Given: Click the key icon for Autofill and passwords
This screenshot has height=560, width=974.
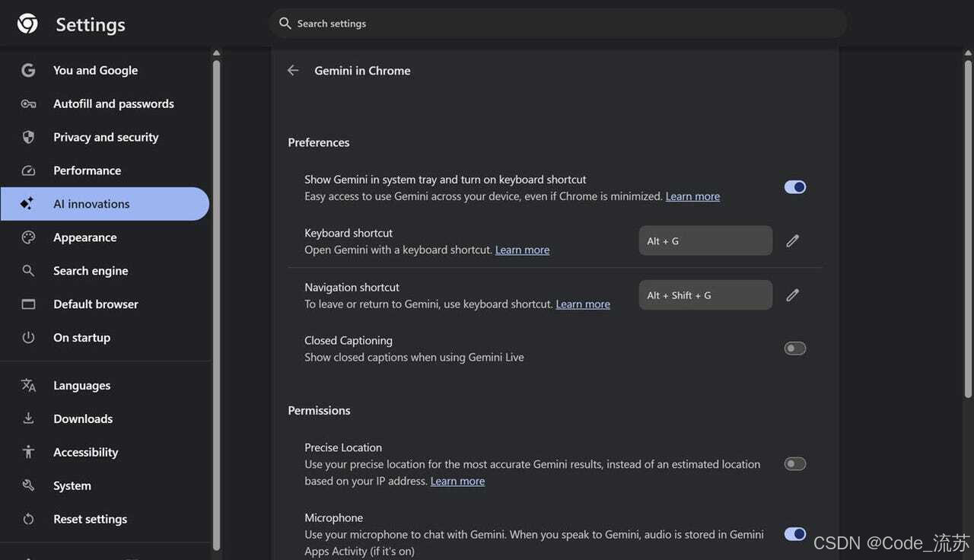Looking at the screenshot, I should tap(28, 103).
